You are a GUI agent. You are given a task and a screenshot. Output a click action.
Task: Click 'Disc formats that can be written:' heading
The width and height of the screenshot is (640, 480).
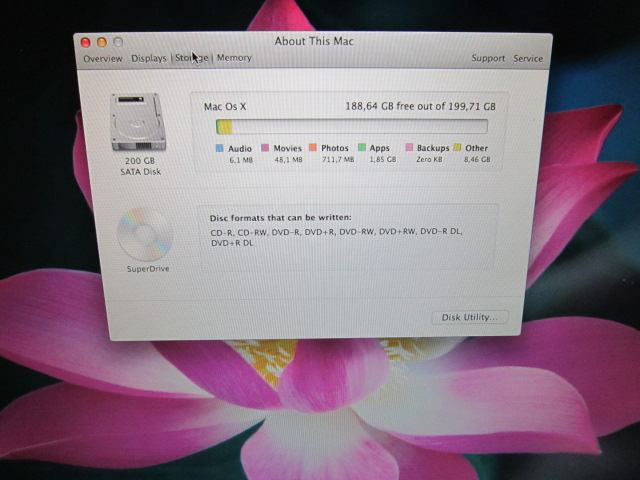coord(280,218)
